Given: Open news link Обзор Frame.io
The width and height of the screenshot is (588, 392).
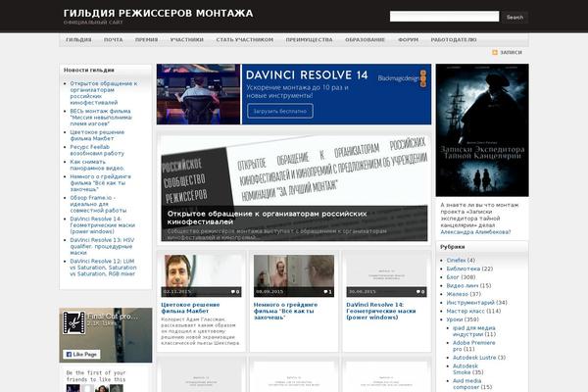Looking at the screenshot, I should coord(98,204).
